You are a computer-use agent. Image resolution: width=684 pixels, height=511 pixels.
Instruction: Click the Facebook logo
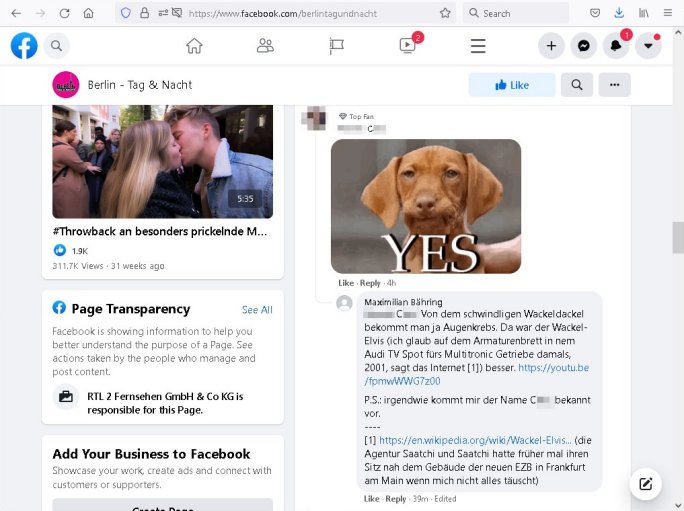coord(24,45)
